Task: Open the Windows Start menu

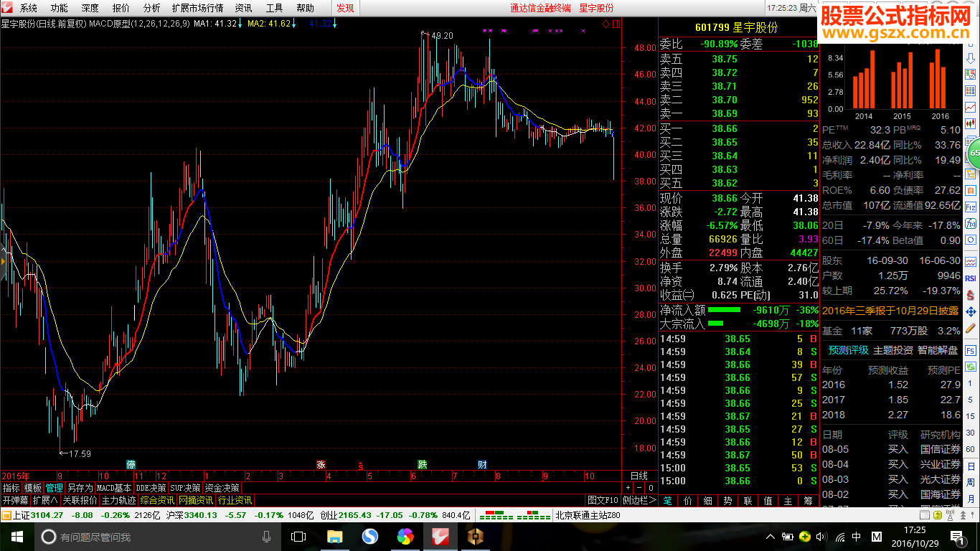Action: point(17,537)
